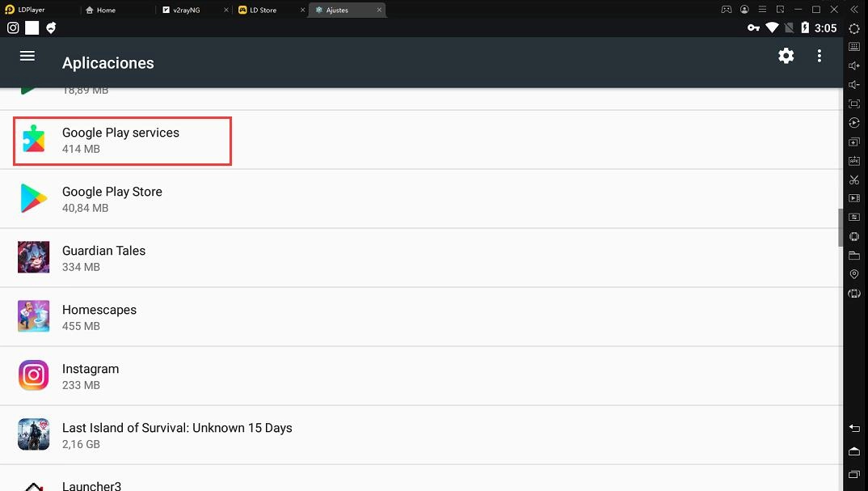The height and width of the screenshot is (491, 868).
Task: Open the Last Island of Survival thumbnail
Action: pyautogui.click(x=33, y=434)
